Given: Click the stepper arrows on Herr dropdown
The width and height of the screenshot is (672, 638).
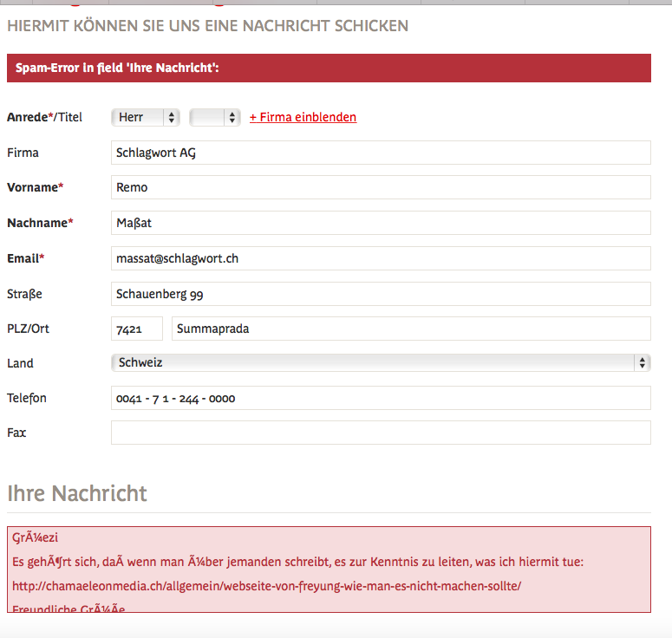Looking at the screenshot, I should click(172, 117).
